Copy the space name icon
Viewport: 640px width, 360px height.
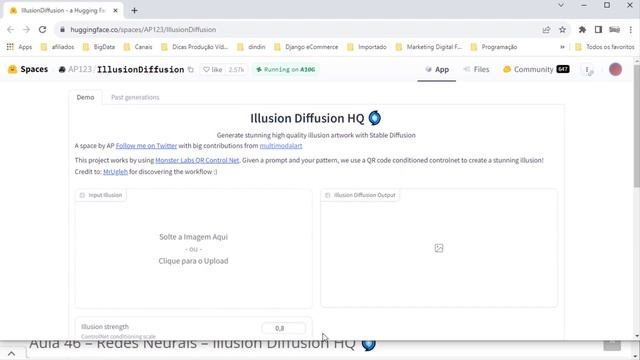[191, 70]
